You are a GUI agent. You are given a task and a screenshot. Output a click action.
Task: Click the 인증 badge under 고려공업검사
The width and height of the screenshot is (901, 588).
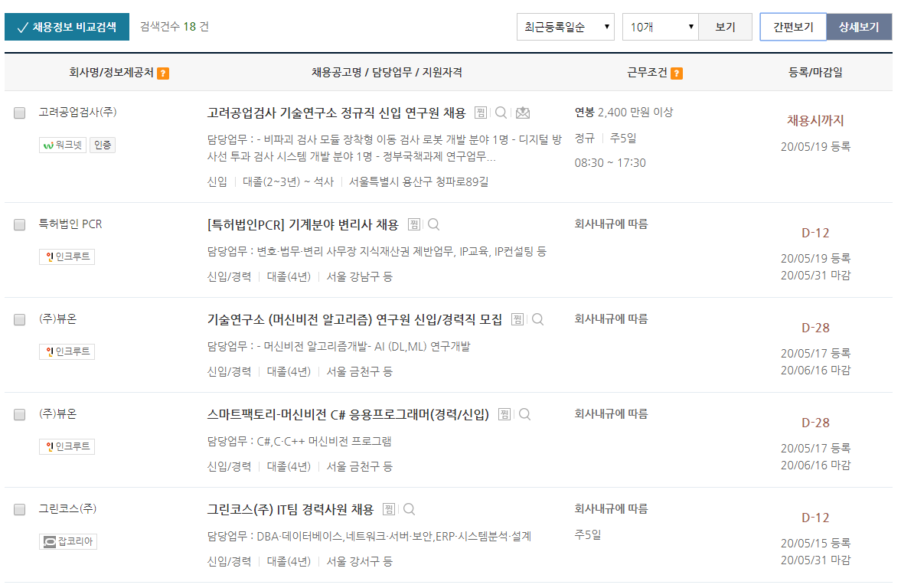(103, 145)
